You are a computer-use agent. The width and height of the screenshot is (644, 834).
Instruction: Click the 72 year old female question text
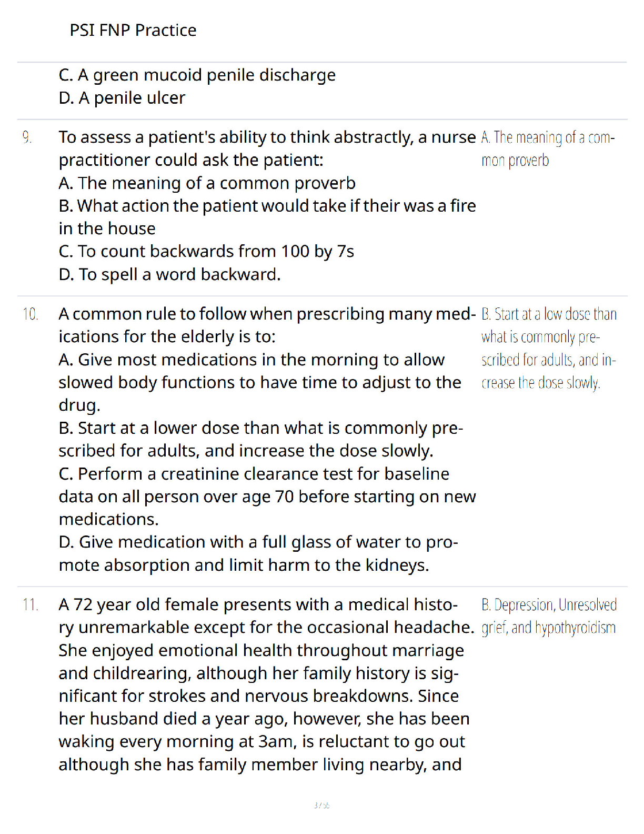click(x=266, y=684)
